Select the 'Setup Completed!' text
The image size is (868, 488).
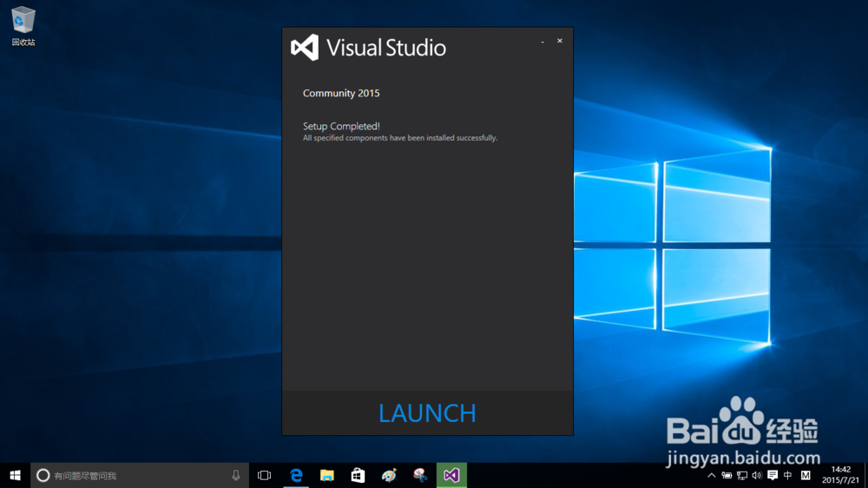pyautogui.click(x=341, y=126)
